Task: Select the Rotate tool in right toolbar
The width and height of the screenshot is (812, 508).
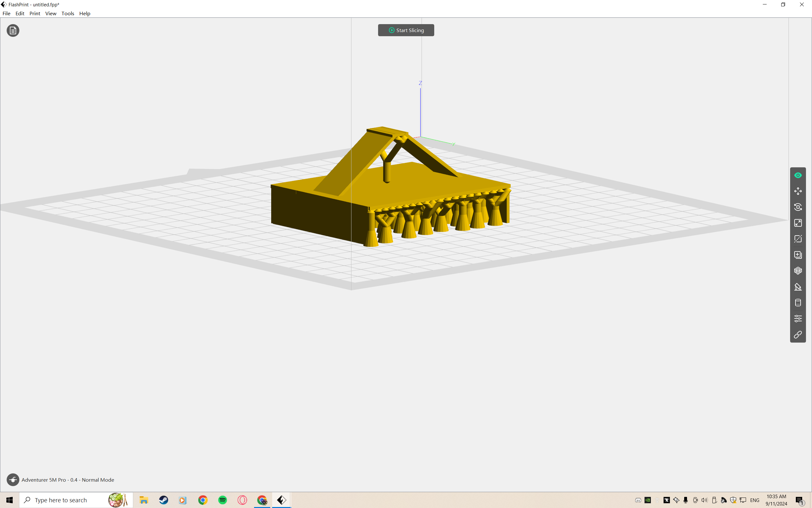Action: coord(798,207)
